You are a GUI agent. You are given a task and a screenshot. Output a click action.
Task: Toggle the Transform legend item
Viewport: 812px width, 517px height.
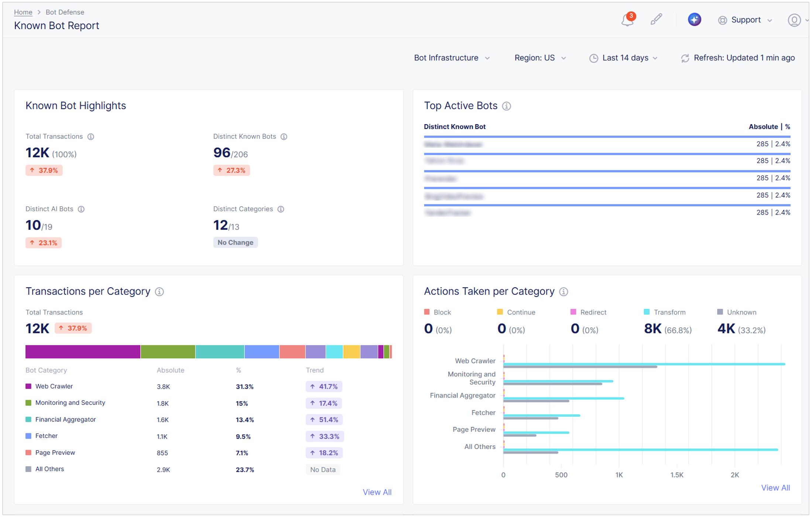coord(665,312)
